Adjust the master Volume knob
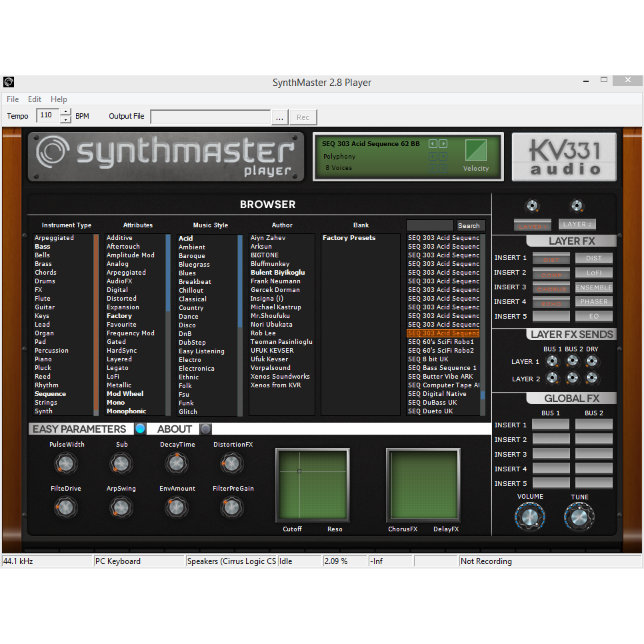 (530, 515)
